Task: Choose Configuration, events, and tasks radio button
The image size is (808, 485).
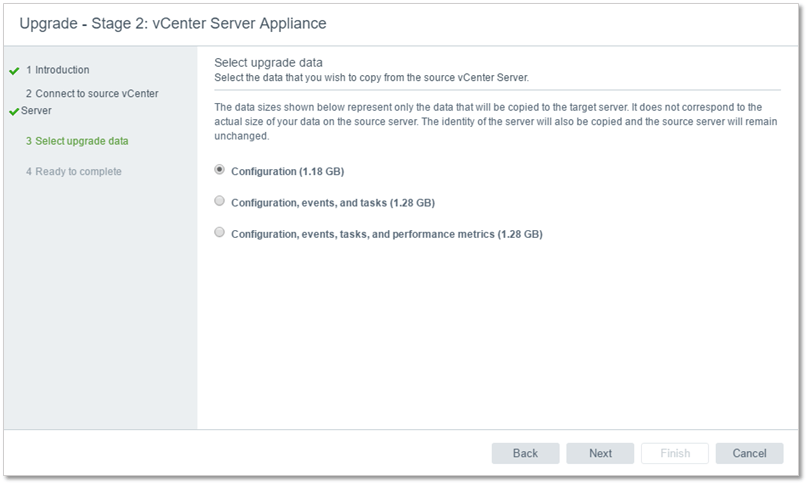Action: pyautogui.click(x=220, y=201)
